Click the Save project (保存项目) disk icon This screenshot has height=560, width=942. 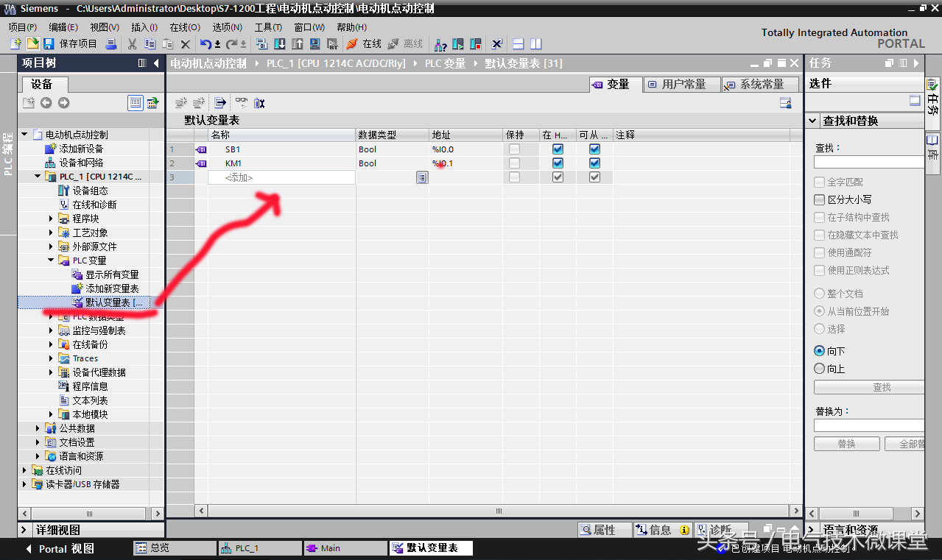pos(49,44)
